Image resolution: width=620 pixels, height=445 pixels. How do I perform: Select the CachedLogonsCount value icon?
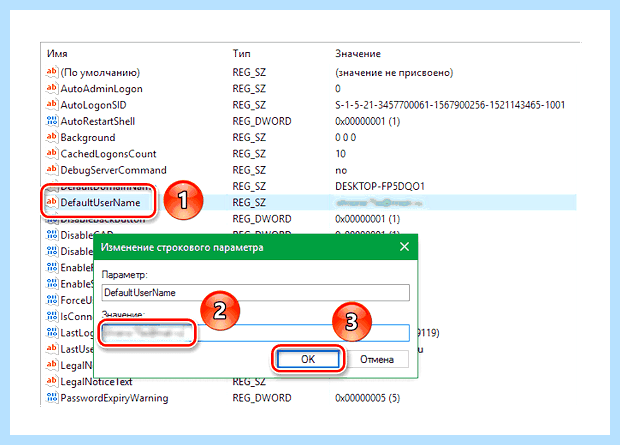pos(51,153)
